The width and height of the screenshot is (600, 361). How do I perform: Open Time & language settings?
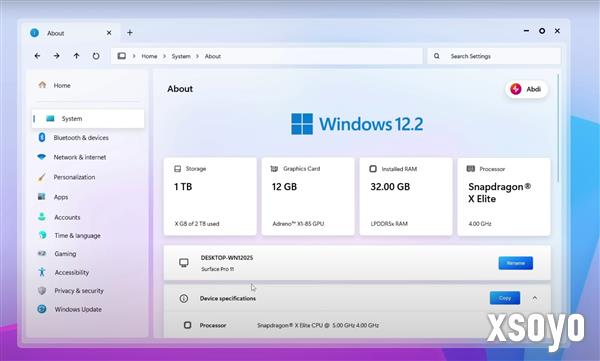pyautogui.click(x=88, y=235)
